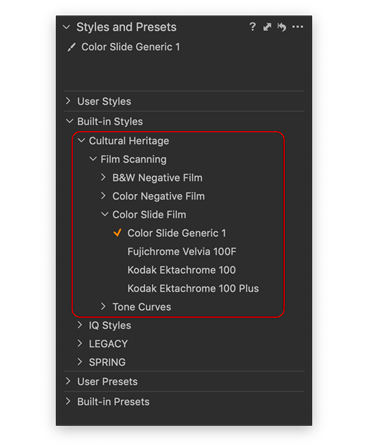Uncheck the Color Slide Generic 1 checkmark
Viewport: 368px width, 448px height.
(x=117, y=233)
